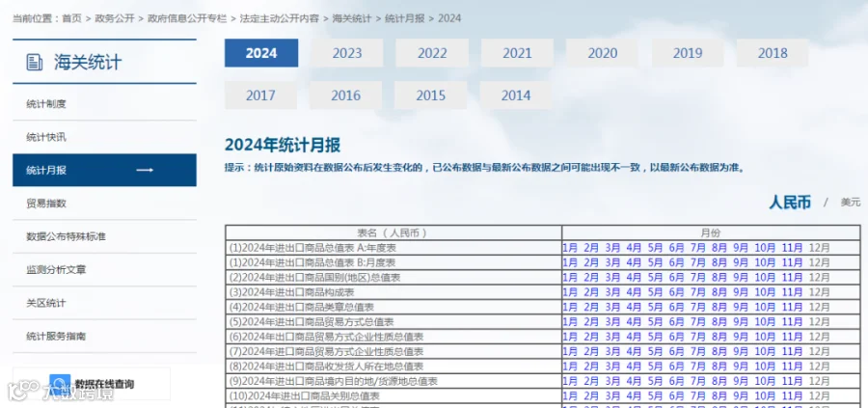The height and width of the screenshot is (408, 868).
Task: Select the 2023 year tab
Action: click(346, 53)
